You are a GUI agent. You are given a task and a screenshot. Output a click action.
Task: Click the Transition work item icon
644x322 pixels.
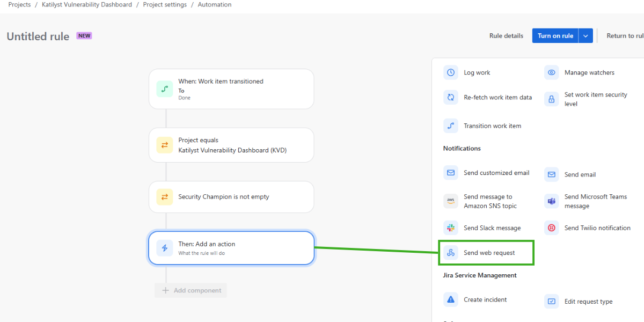(x=451, y=126)
